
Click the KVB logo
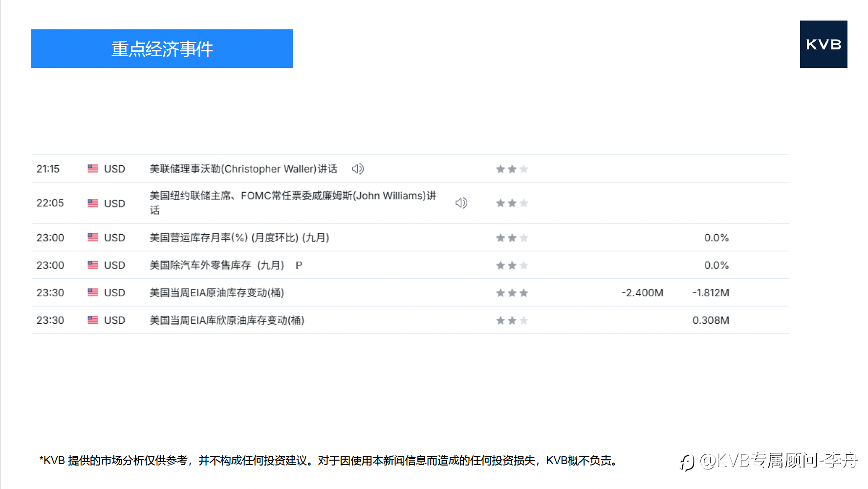tap(824, 44)
